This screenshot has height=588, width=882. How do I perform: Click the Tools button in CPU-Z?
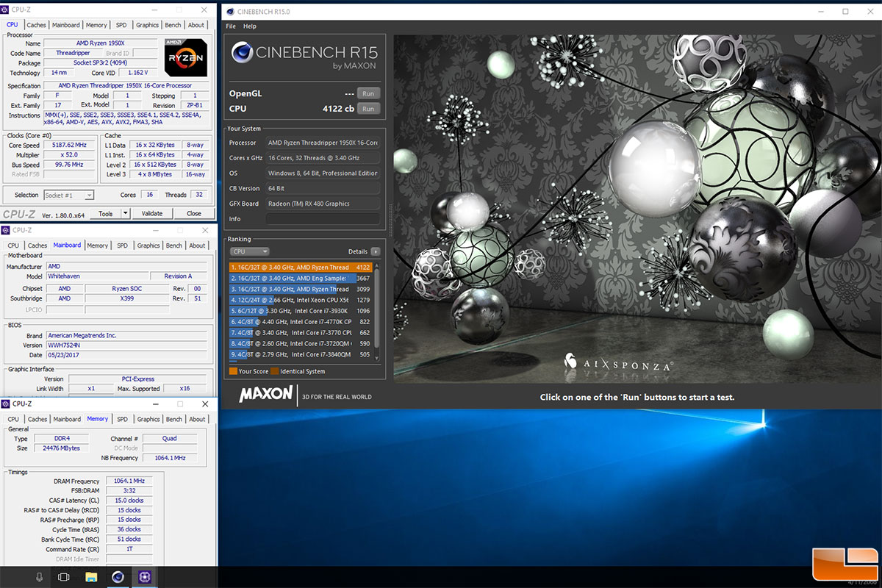click(x=106, y=213)
